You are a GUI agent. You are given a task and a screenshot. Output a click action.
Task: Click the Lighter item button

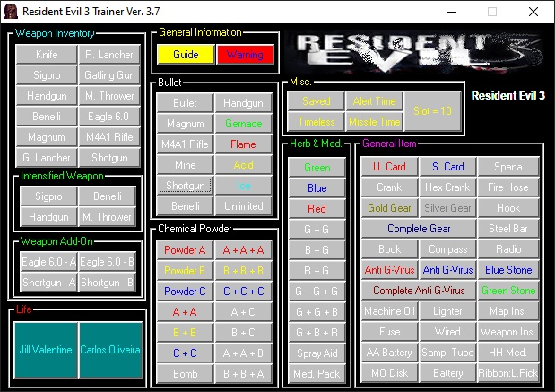(447, 311)
